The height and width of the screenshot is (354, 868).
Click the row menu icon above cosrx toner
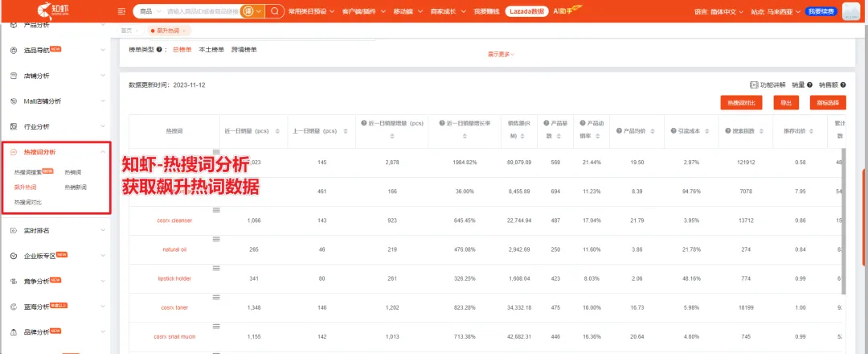pyautogui.click(x=216, y=298)
